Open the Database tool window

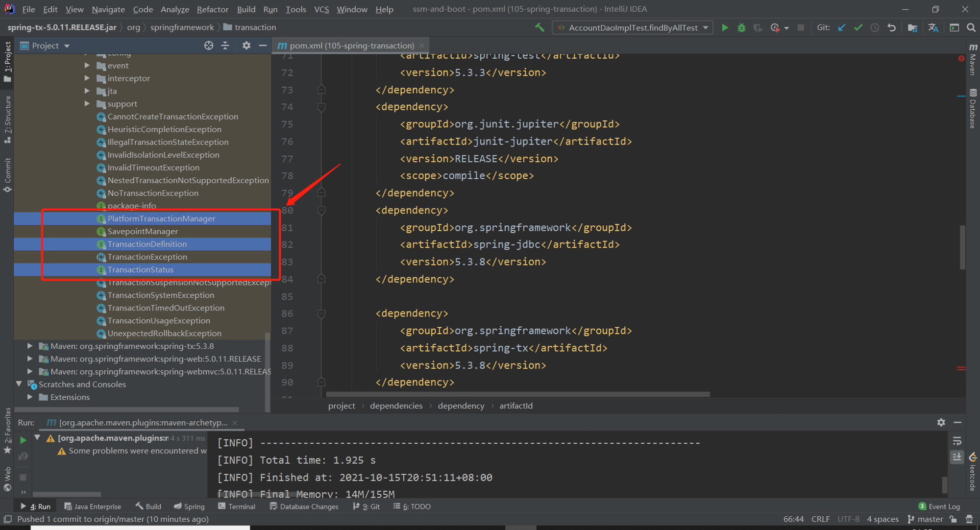pos(973,109)
